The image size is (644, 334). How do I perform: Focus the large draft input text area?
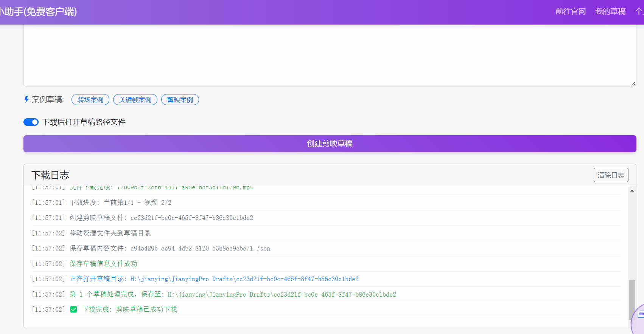329,55
